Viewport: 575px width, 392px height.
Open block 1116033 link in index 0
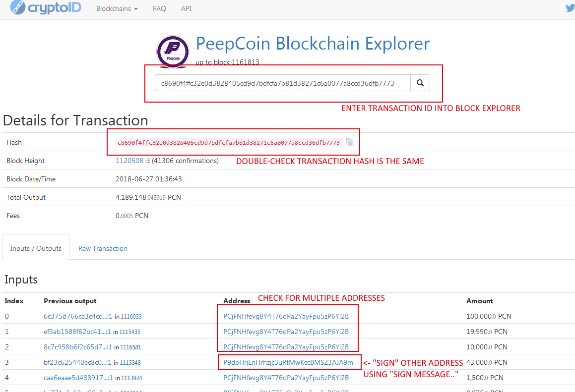131,317
